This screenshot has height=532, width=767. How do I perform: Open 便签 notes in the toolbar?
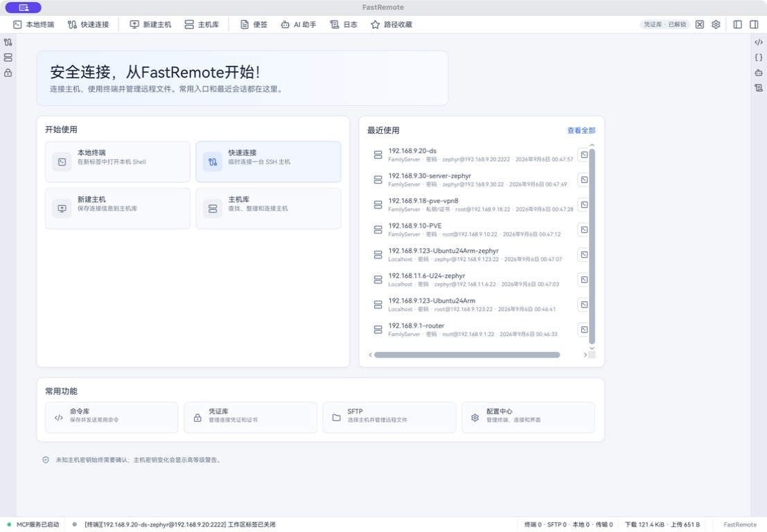coord(254,24)
